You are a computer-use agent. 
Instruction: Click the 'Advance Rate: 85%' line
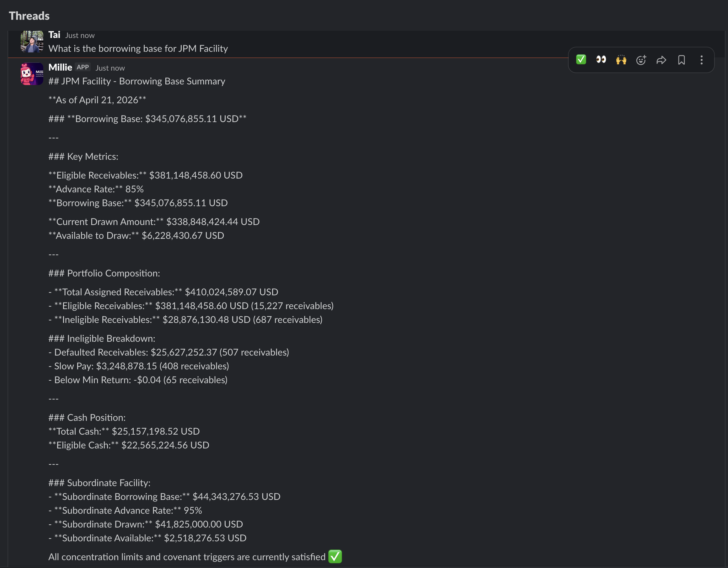click(96, 189)
